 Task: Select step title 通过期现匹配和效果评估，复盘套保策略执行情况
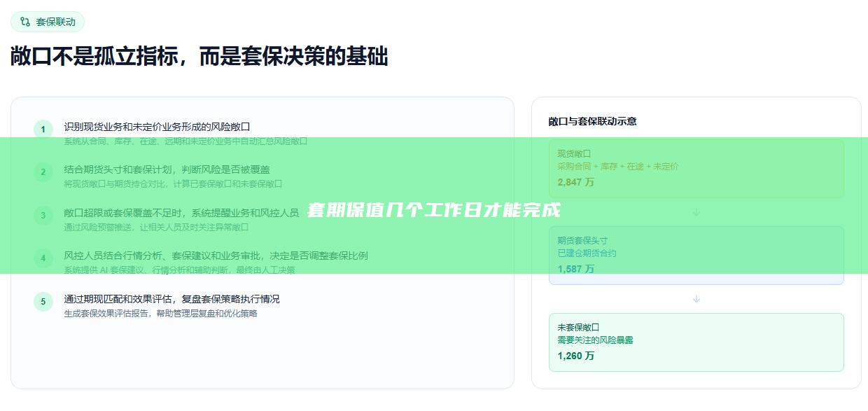click(171, 299)
